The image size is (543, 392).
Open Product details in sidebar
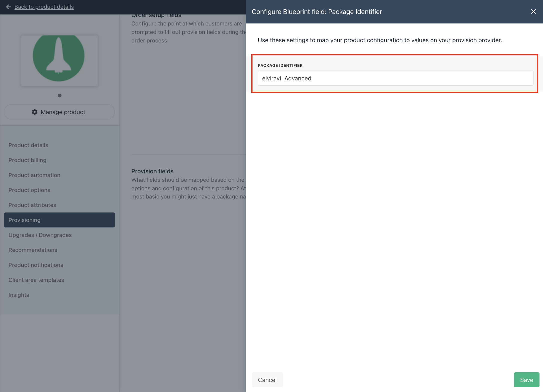coord(28,145)
